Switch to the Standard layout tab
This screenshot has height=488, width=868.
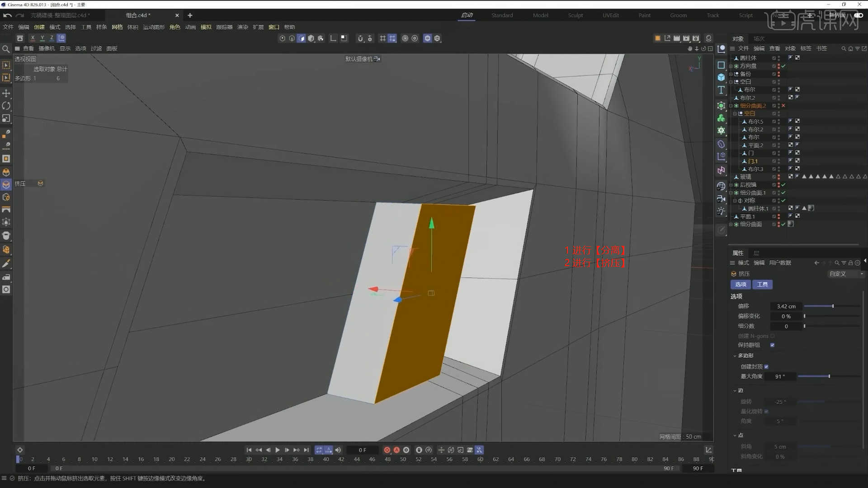502,15
